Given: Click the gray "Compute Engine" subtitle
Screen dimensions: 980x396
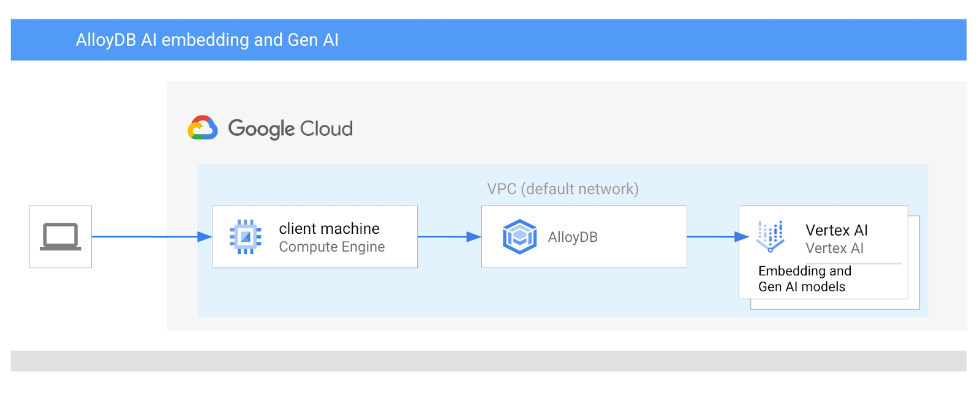Looking at the screenshot, I should pyautogui.click(x=332, y=247).
